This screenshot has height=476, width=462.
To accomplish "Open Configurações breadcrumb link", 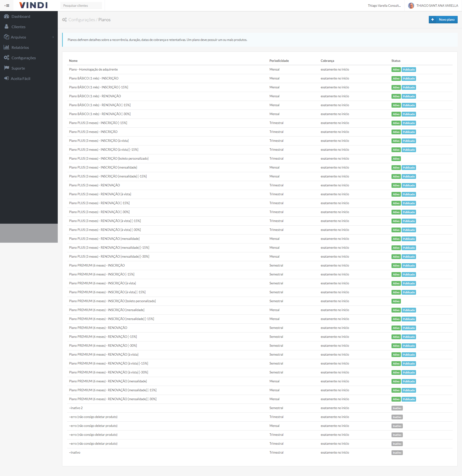I will pyautogui.click(x=82, y=20).
